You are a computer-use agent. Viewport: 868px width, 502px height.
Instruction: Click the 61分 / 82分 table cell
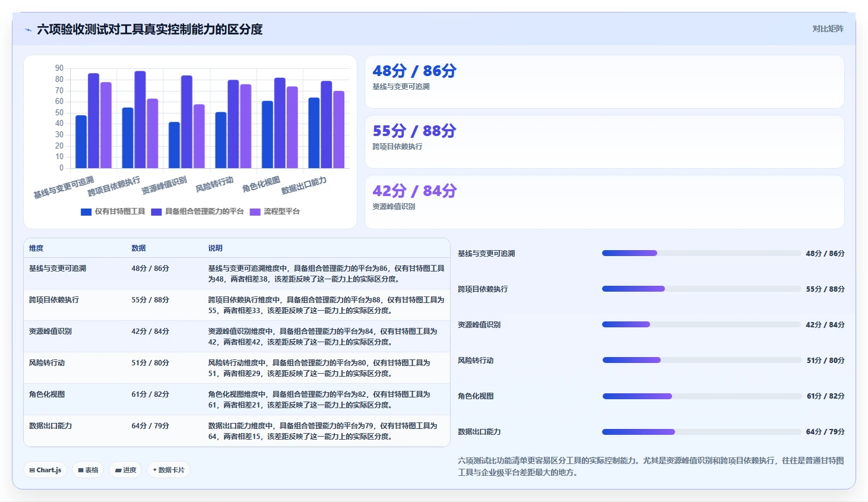point(150,394)
